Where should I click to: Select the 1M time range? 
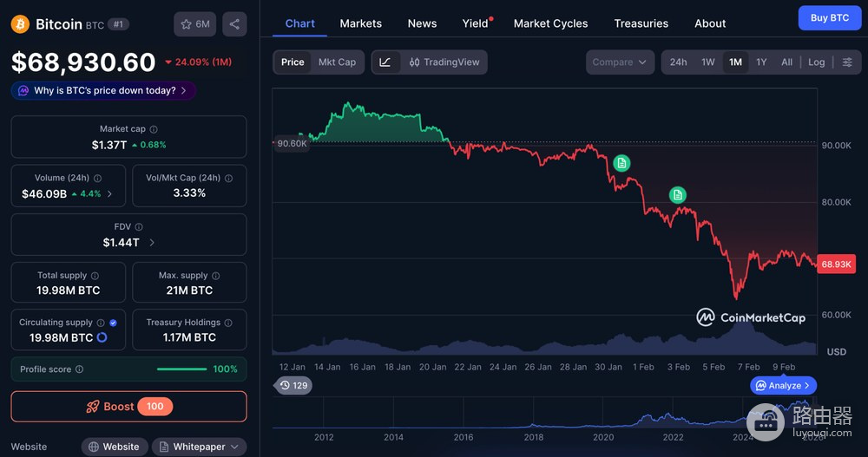tap(735, 62)
